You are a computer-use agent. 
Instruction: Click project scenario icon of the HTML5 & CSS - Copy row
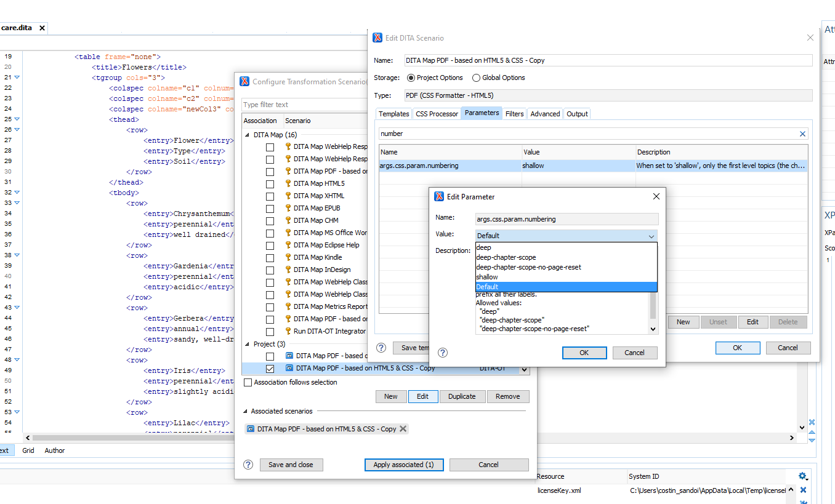click(x=289, y=368)
